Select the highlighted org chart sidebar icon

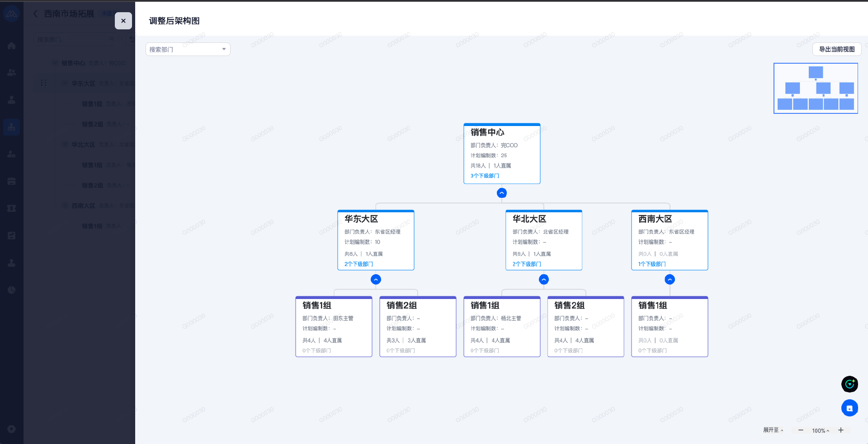[12, 127]
